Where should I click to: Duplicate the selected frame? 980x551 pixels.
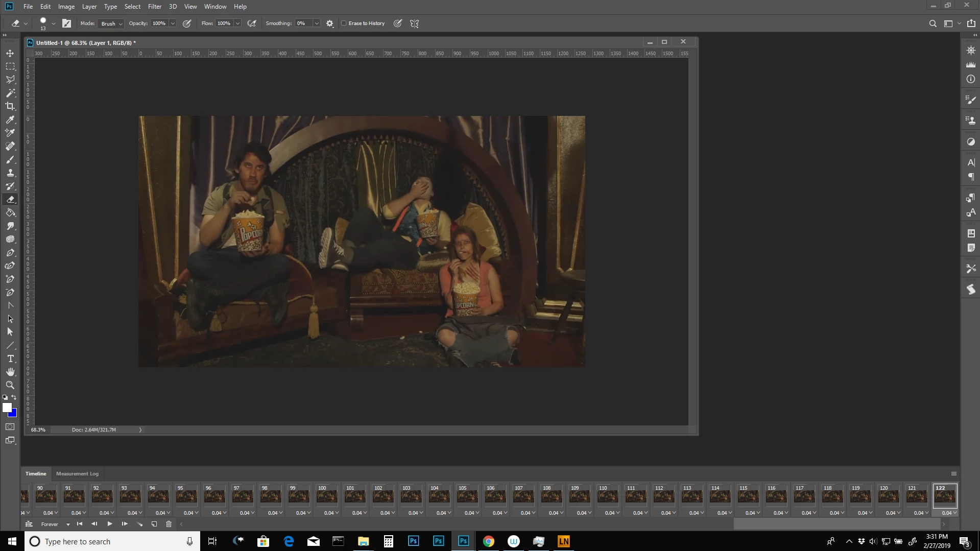click(154, 524)
